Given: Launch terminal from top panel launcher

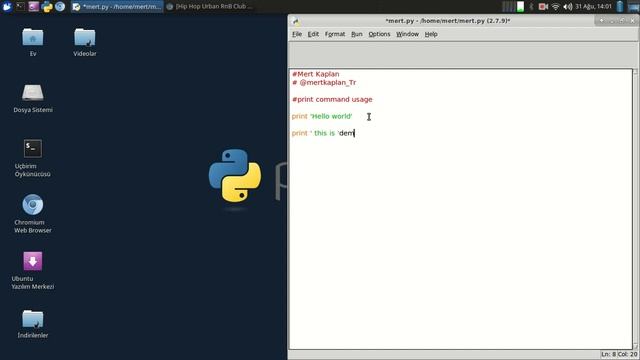Looking at the screenshot, I should pos(20,6).
